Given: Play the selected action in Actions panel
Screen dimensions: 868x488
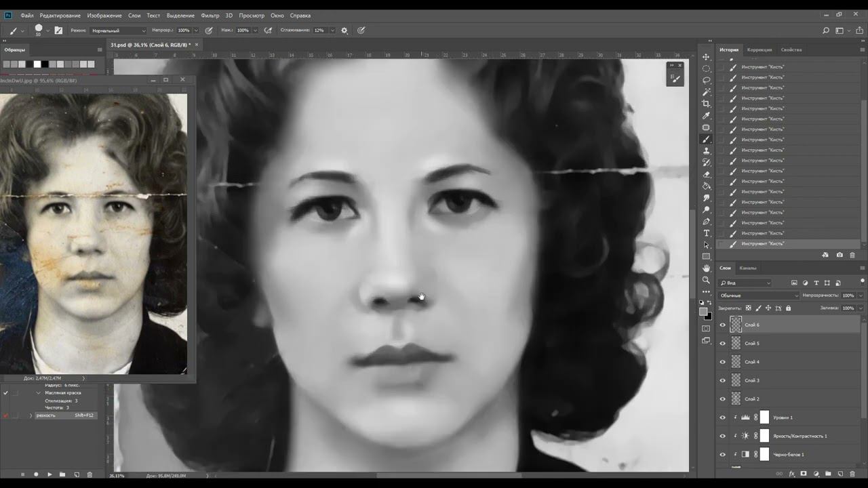Looking at the screenshot, I should (50, 474).
